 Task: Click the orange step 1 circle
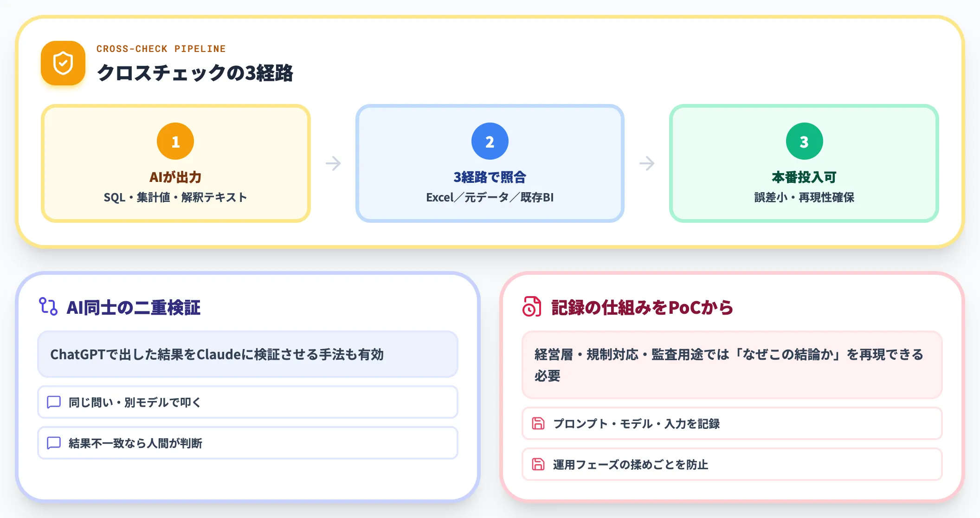[x=175, y=141]
